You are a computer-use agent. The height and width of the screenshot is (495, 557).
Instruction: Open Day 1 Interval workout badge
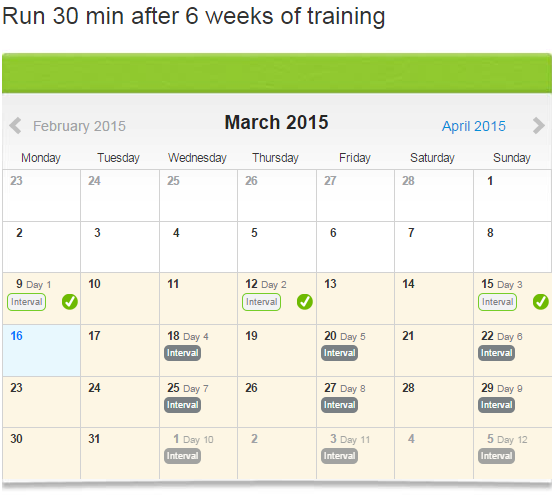(x=27, y=302)
